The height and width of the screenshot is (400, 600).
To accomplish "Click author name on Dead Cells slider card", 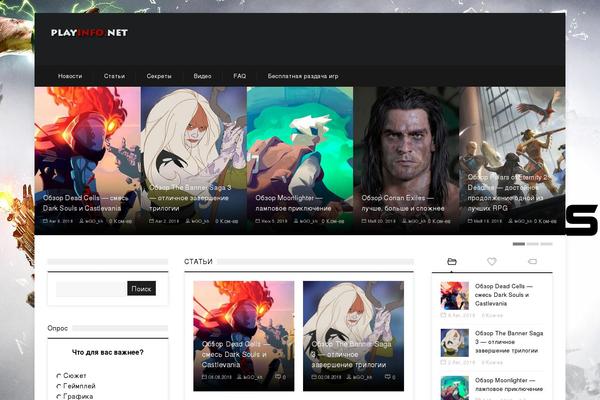I will coord(94,221).
